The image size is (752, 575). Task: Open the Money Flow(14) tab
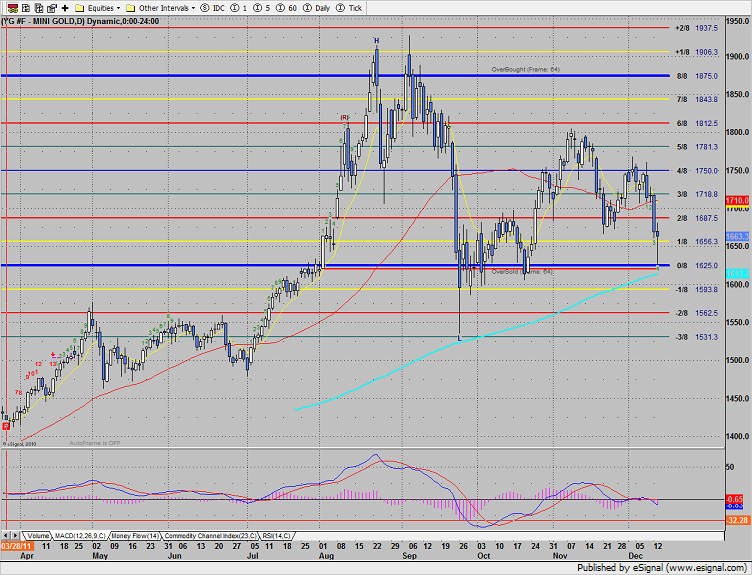tap(135, 536)
